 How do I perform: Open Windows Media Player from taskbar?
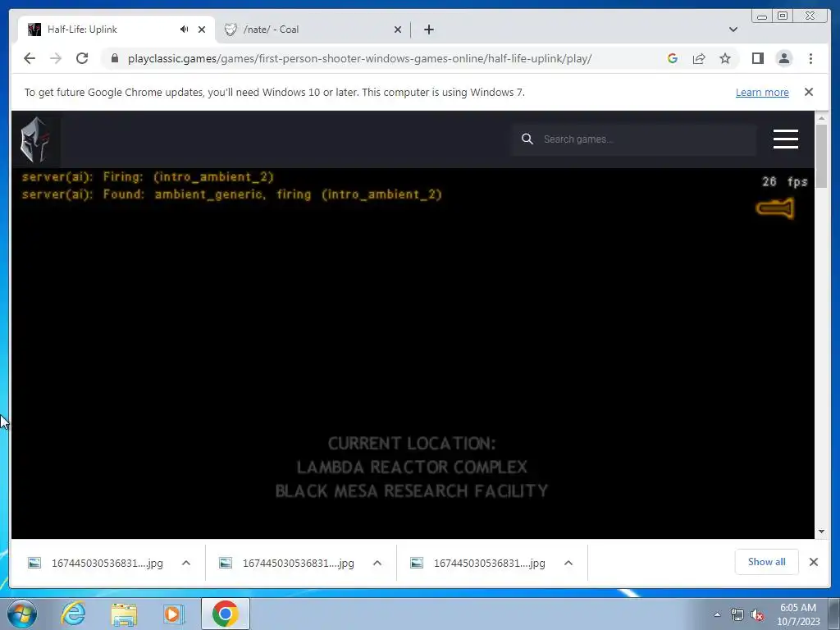click(x=173, y=614)
